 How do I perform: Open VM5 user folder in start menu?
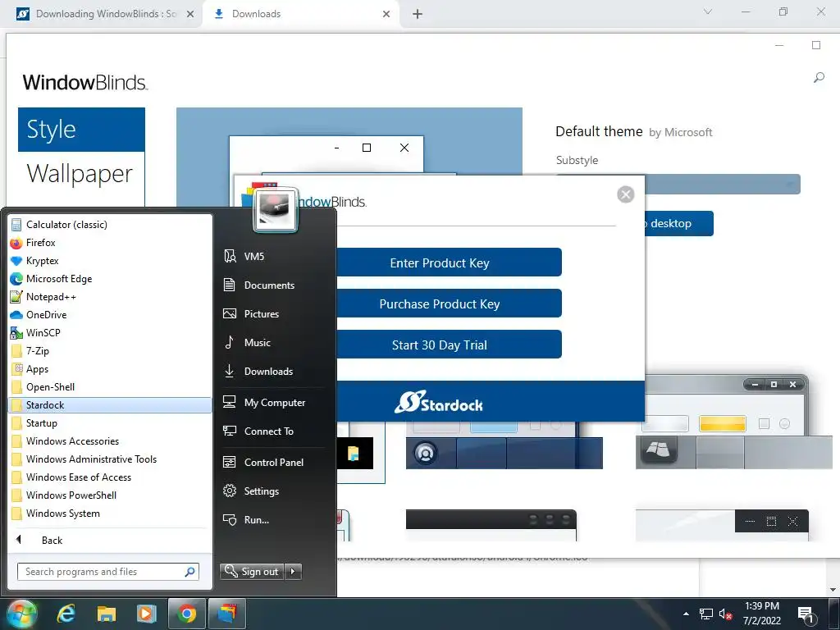point(274,256)
